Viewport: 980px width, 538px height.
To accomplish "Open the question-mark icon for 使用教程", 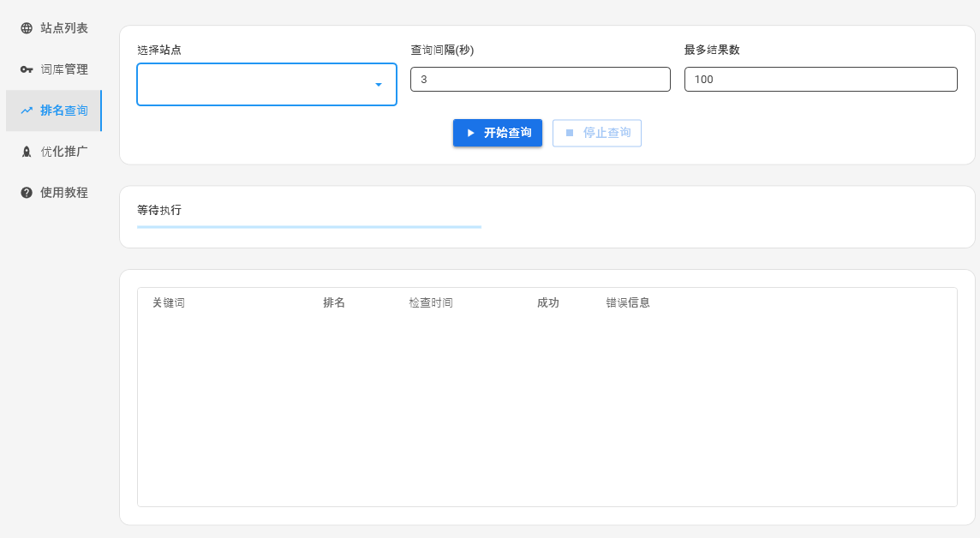I will click(x=27, y=193).
